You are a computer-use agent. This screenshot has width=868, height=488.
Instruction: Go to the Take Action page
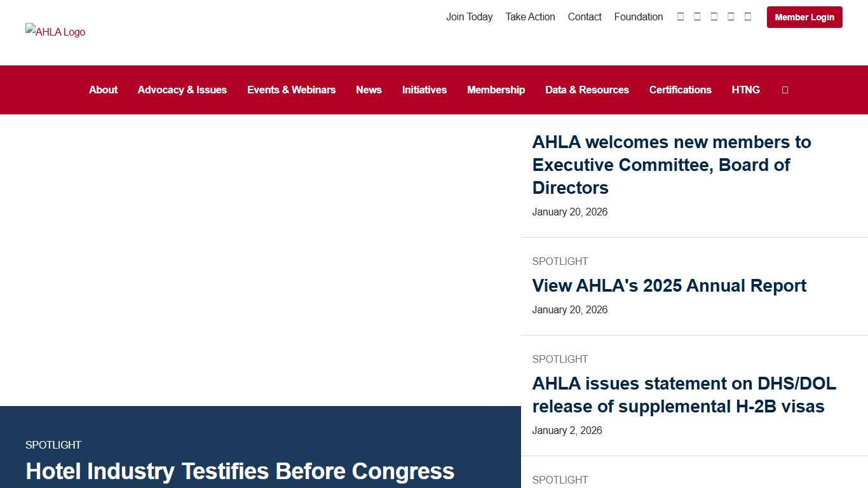[530, 17]
